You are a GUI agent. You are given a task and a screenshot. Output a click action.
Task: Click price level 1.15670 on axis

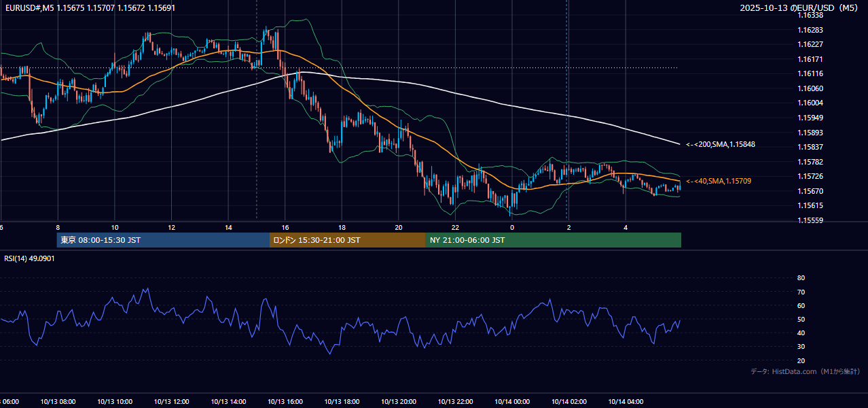click(x=810, y=191)
